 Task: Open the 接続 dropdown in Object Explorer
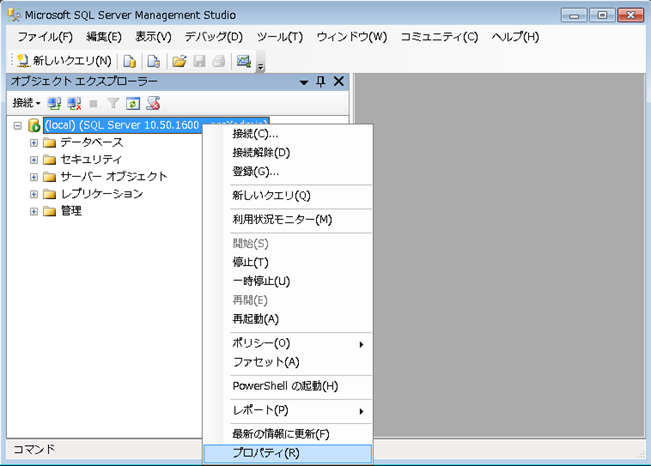26,103
